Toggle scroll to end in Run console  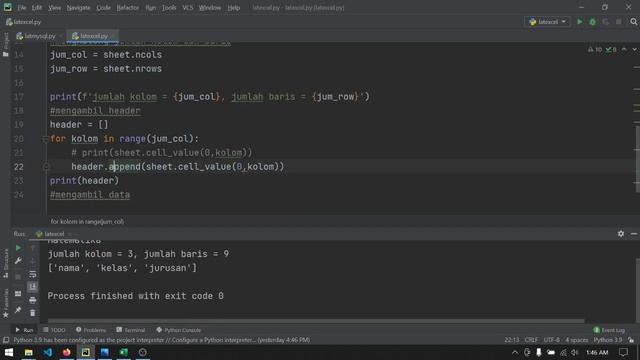pyautogui.click(x=33, y=287)
